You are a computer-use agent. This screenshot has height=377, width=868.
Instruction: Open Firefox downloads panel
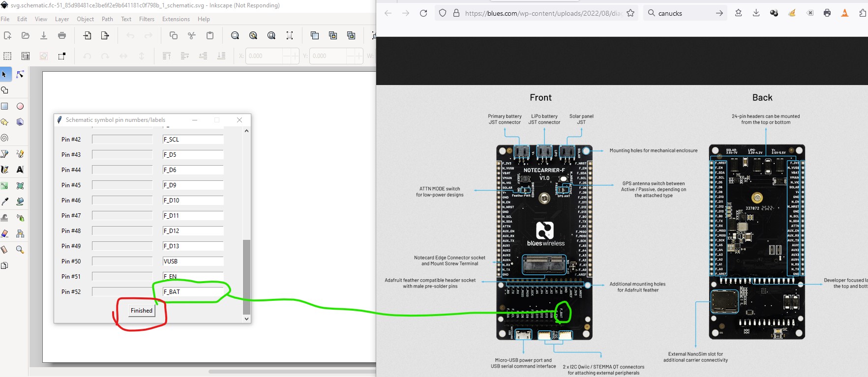coord(756,13)
